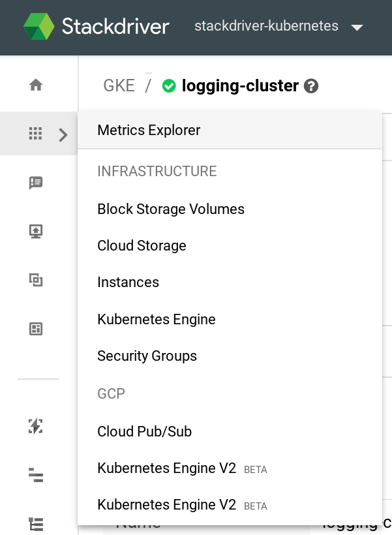Open the stackdriver-kubernetes project dropdown arrow
The image size is (392, 535).
tap(356, 27)
